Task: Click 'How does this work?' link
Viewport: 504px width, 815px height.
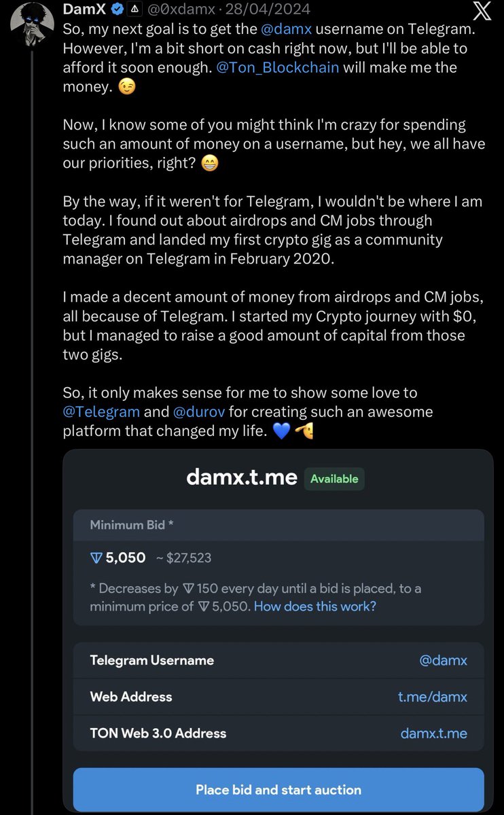Action: (x=314, y=606)
